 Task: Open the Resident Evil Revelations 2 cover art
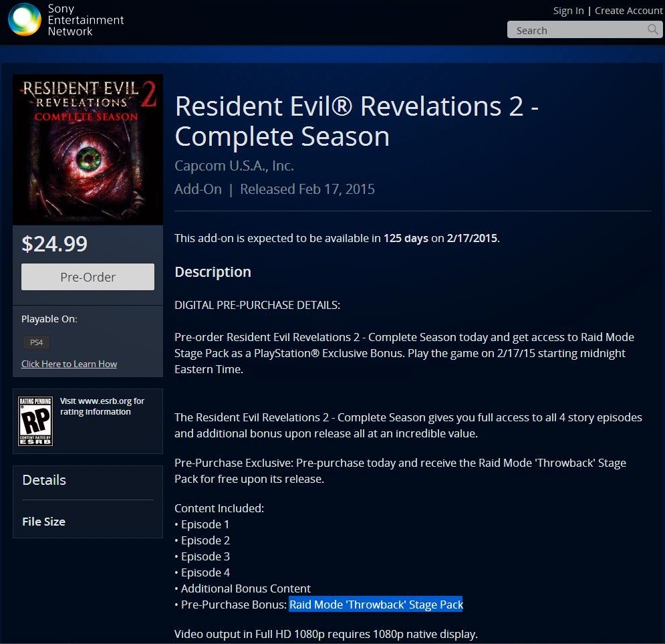click(x=88, y=149)
